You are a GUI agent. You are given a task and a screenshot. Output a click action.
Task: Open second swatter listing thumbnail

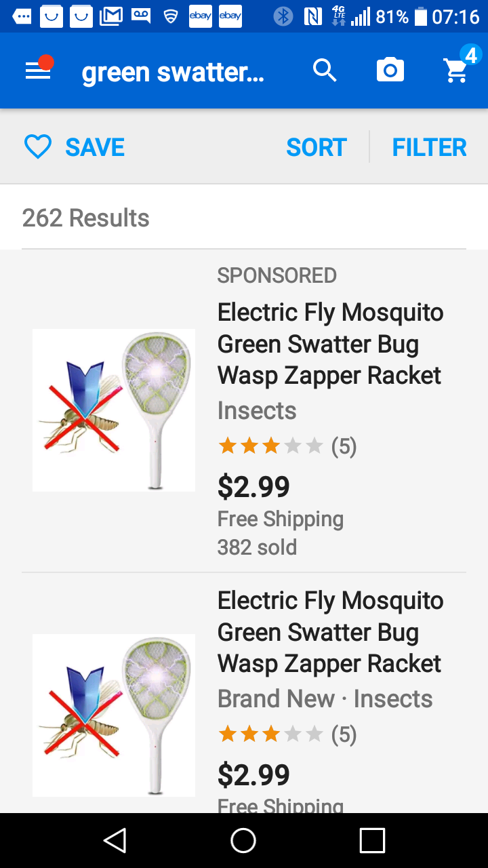(114, 715)
